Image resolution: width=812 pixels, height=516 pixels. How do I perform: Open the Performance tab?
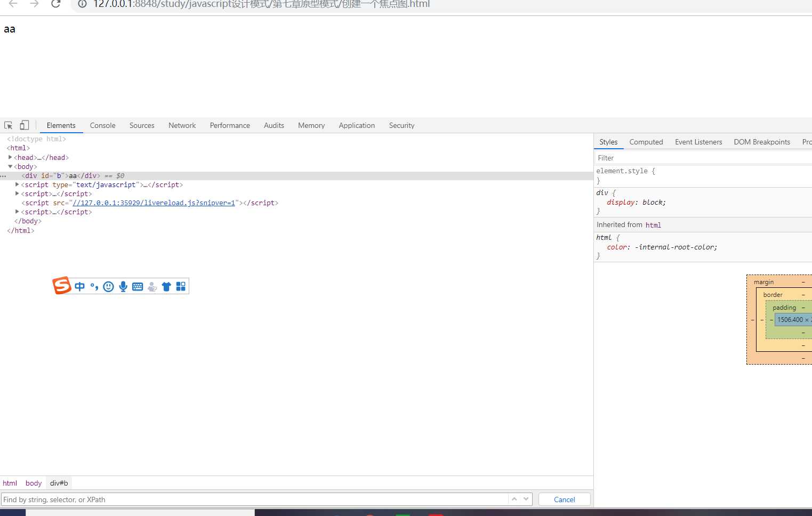230,125
